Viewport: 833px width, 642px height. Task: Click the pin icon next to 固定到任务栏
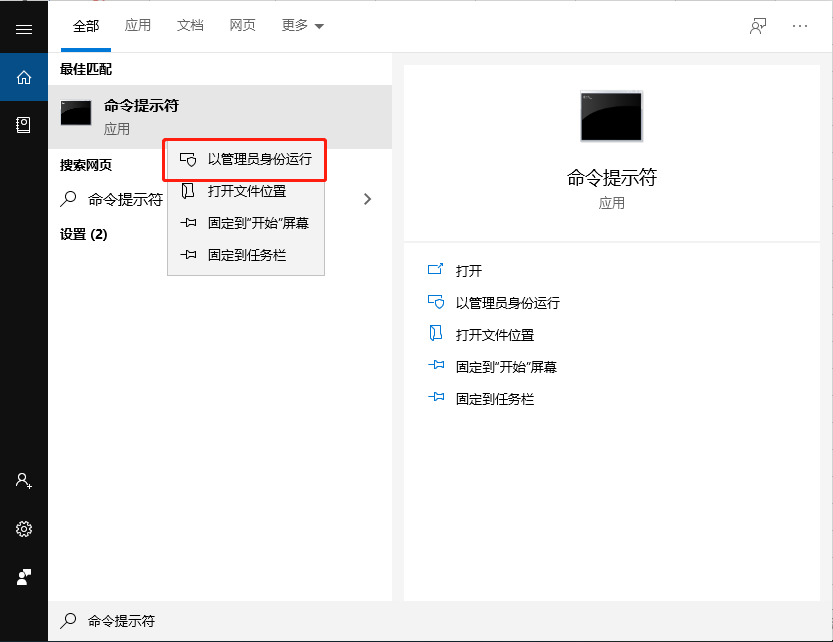(x=187, y=255)
